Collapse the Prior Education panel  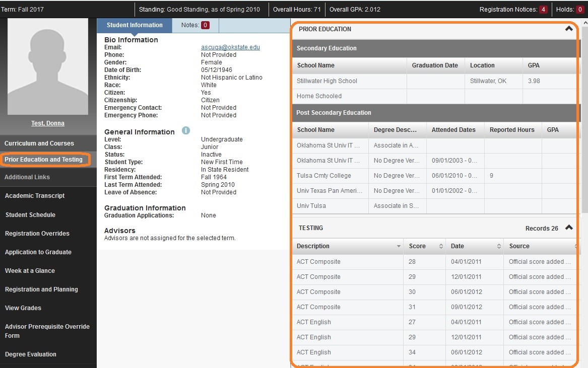point(569,29)
